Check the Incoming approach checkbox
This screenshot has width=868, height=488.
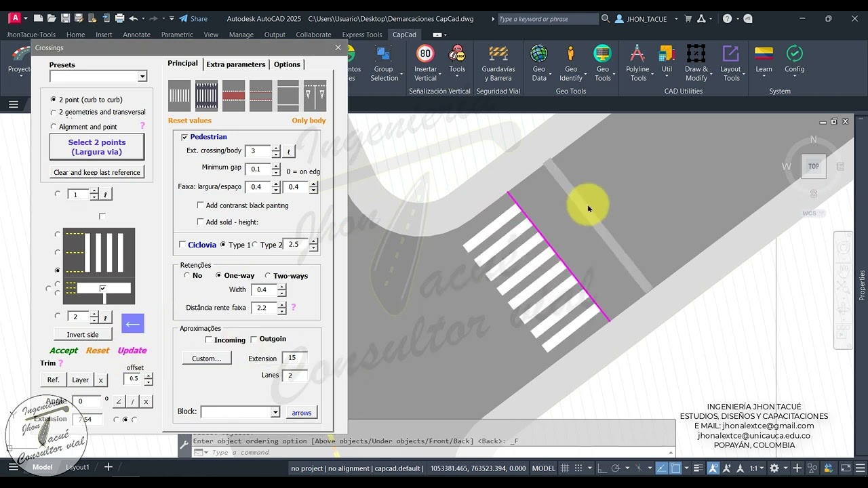pyautogui.click(x=209, y=340)
